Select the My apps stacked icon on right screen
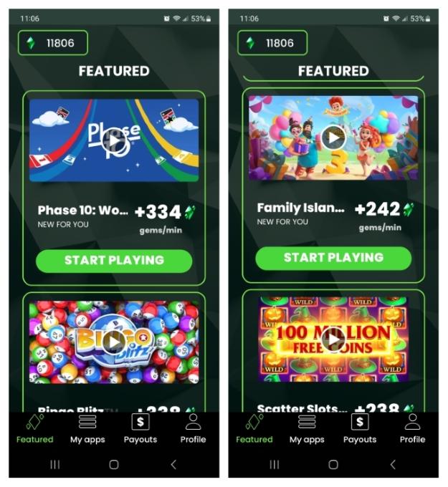448x487 pixels. click(307, 421)
